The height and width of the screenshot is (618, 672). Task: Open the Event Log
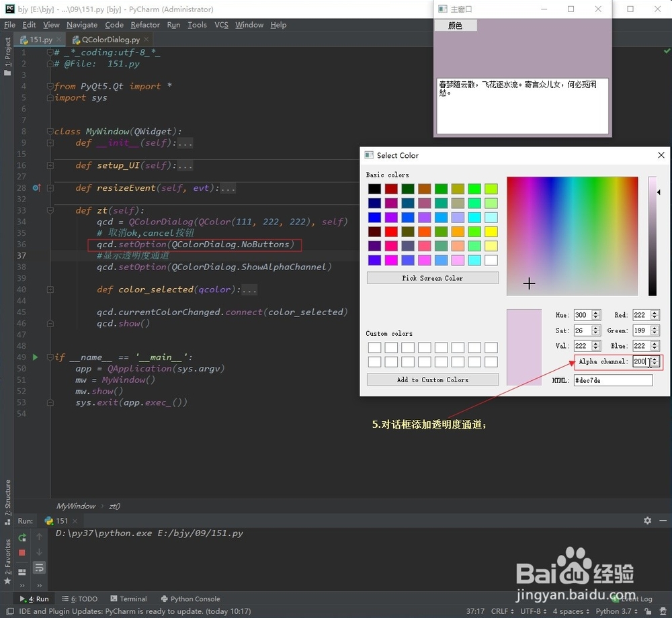pos(632,599)
